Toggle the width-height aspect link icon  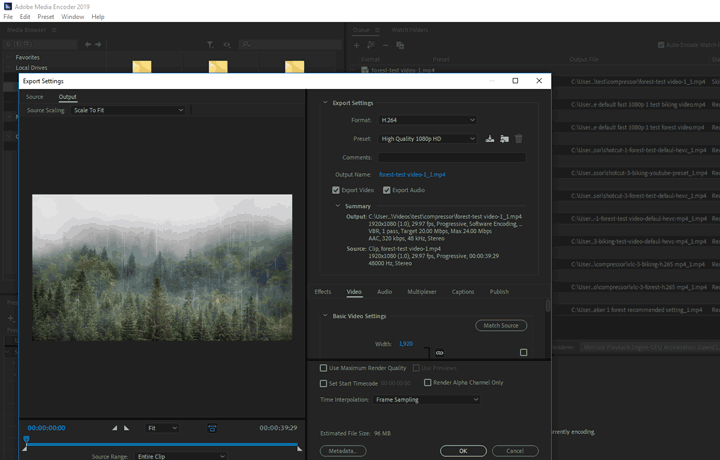pos(439,353)
